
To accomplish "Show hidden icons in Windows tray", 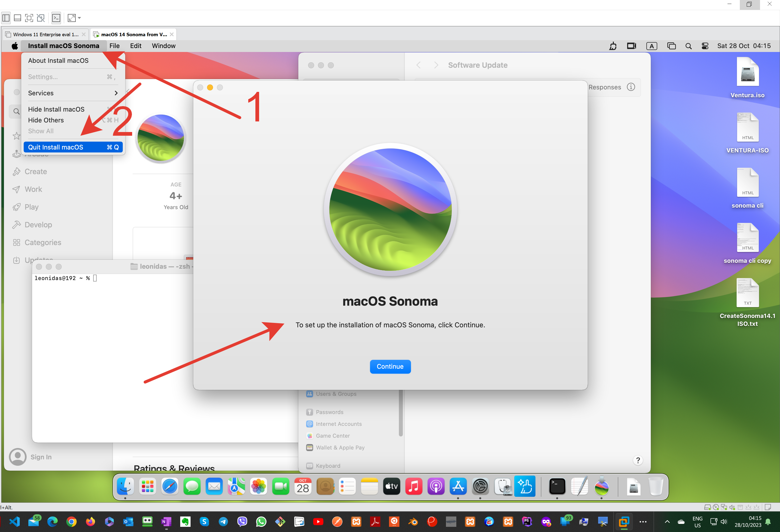I will point(667,522).
